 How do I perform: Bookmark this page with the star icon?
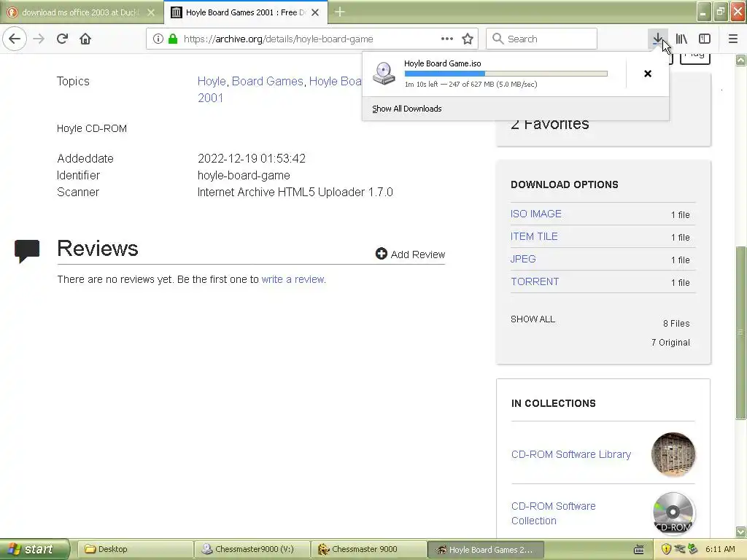pos(468,39)
